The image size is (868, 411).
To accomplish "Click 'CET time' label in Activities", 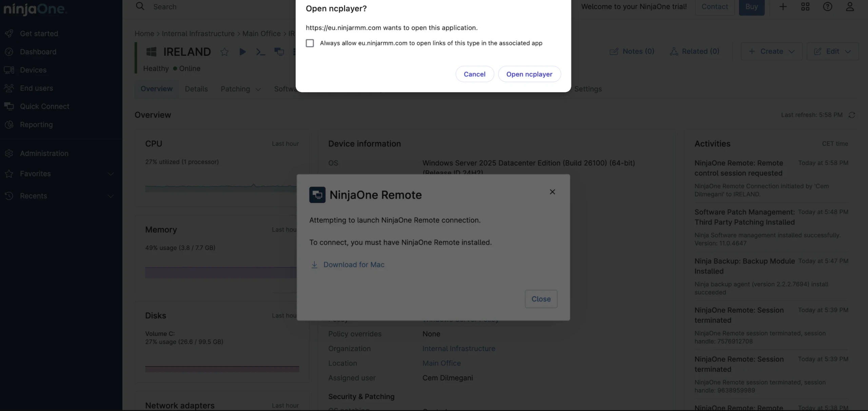I will coord(835,144).
